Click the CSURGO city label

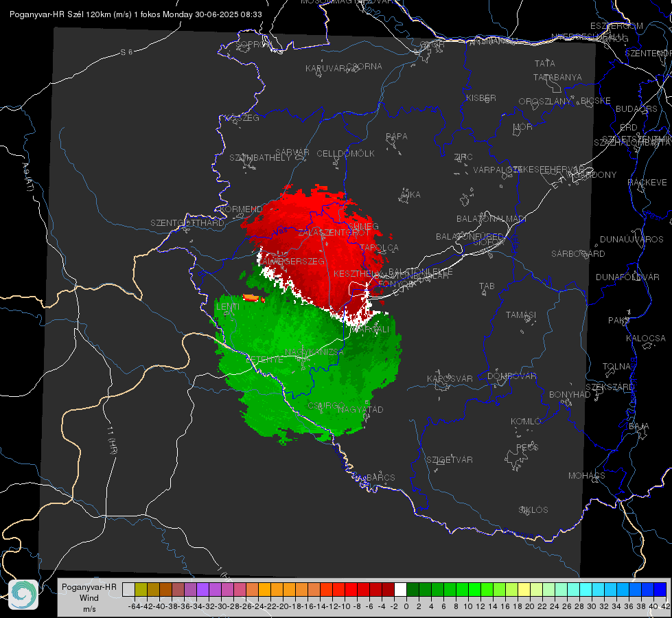tap(326, 405)
